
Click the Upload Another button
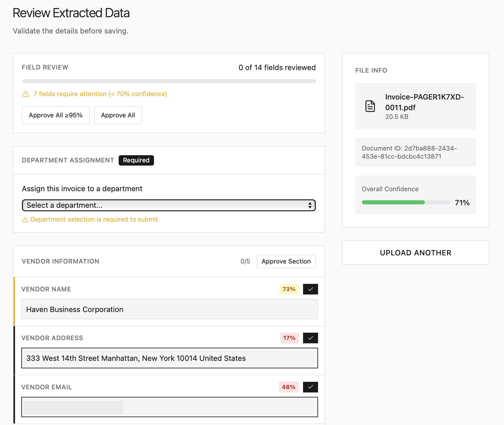(x=415, y=253)
